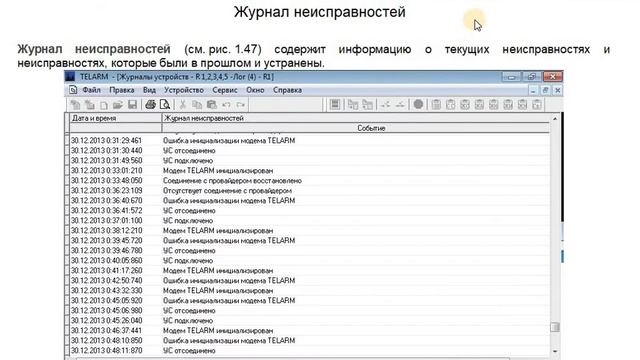Select timestamp 30.12.2013 0:31:29.461
Viewport: 640px width, 360px height.
[107, 140]
